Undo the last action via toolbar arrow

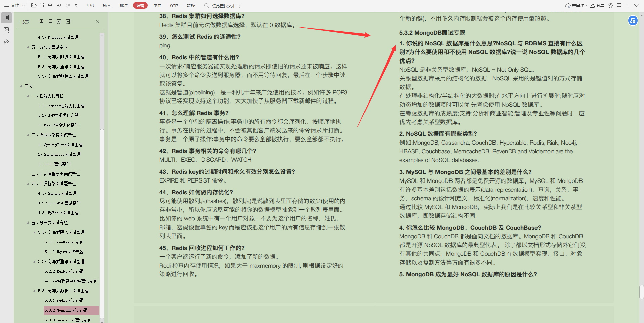59,5
